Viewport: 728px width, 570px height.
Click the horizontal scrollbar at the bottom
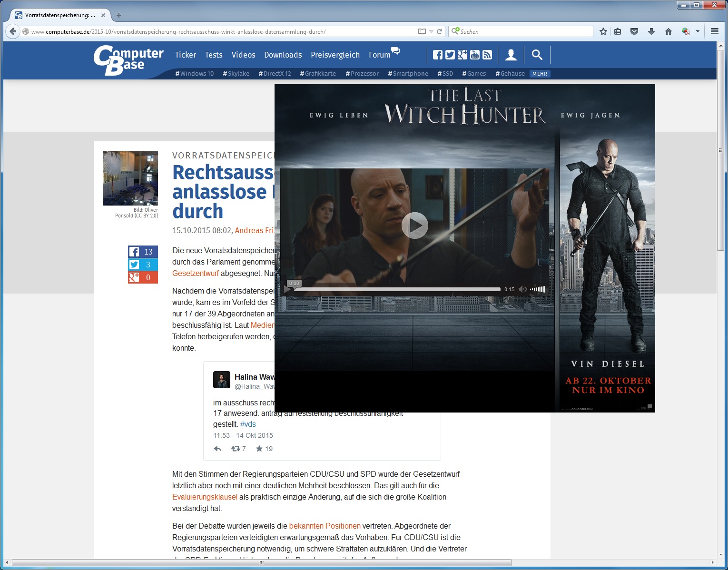[x=261, y=562]
